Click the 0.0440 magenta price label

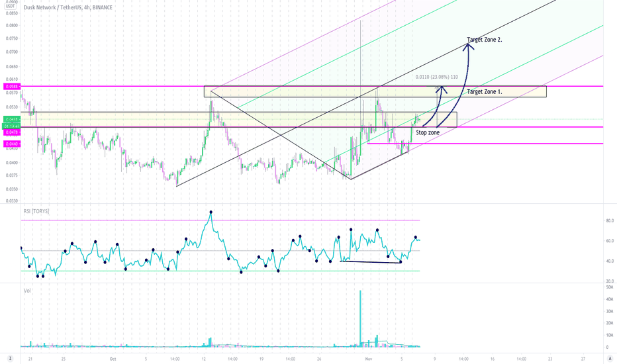(x=11, y=144)
